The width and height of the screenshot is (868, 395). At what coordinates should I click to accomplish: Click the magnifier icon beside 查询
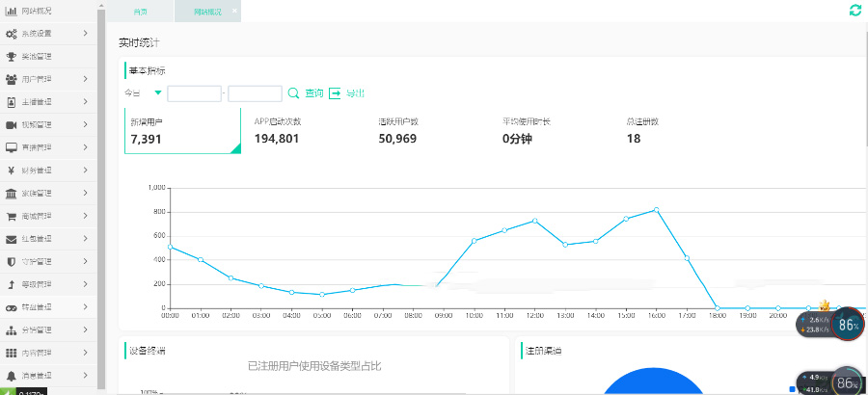(293, 93)
